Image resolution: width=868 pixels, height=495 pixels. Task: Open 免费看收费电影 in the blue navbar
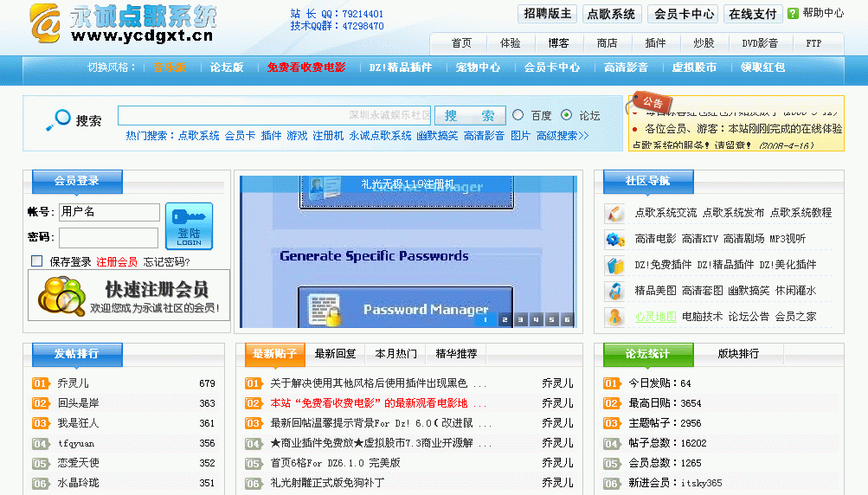coord(306,67)
